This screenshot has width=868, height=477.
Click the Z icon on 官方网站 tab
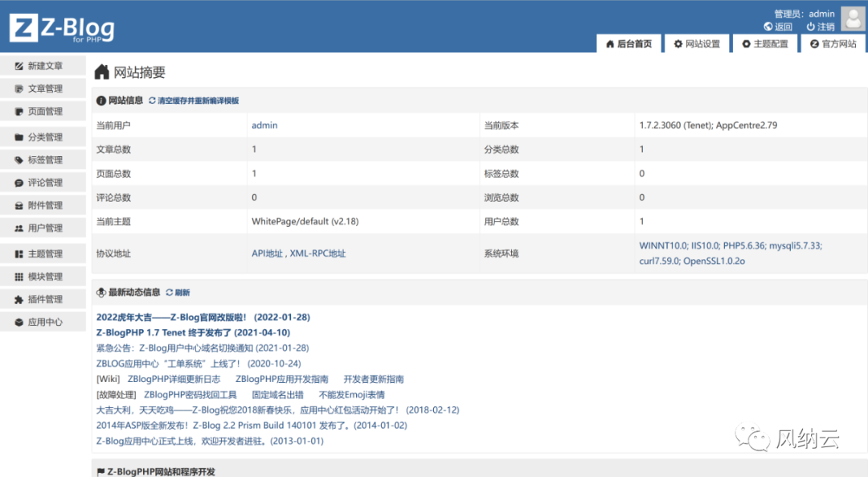click(814, 43)
